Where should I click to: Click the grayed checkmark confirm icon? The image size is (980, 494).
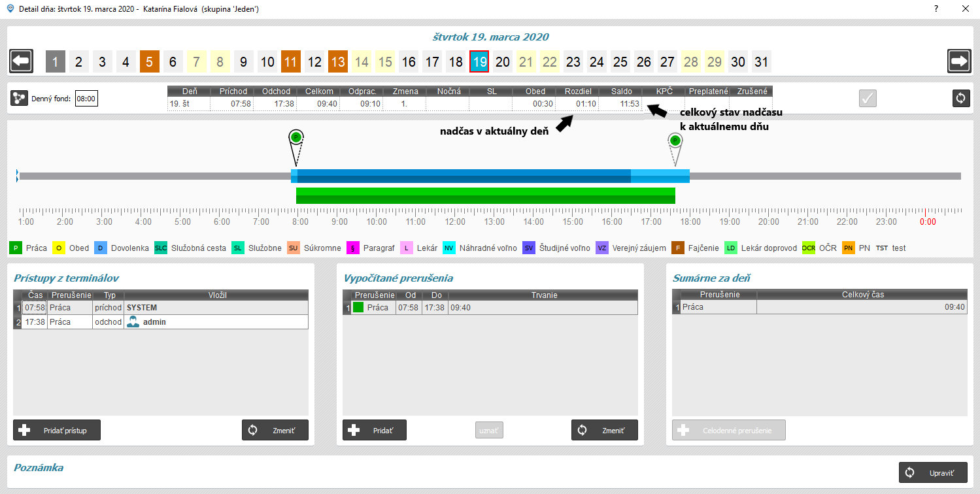point(868,98)
